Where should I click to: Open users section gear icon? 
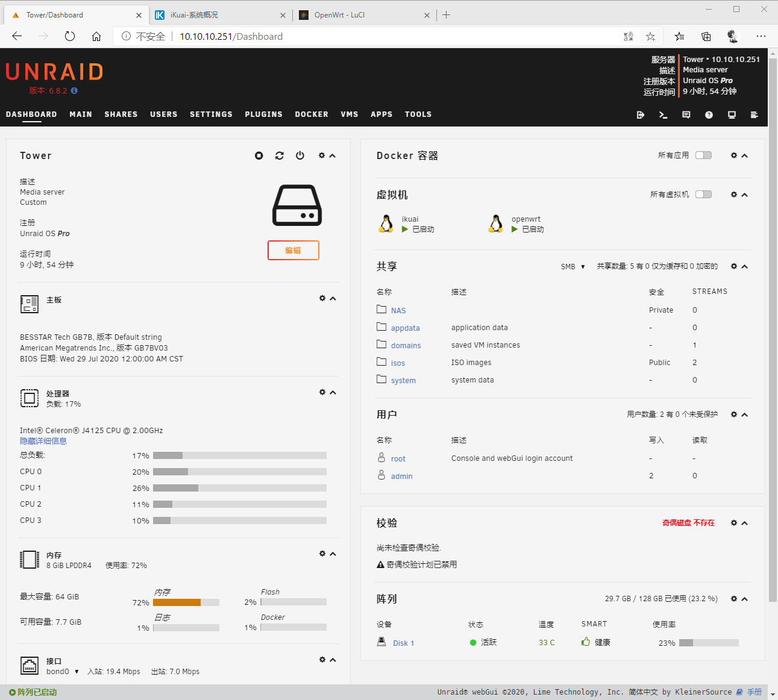[734, 414]
